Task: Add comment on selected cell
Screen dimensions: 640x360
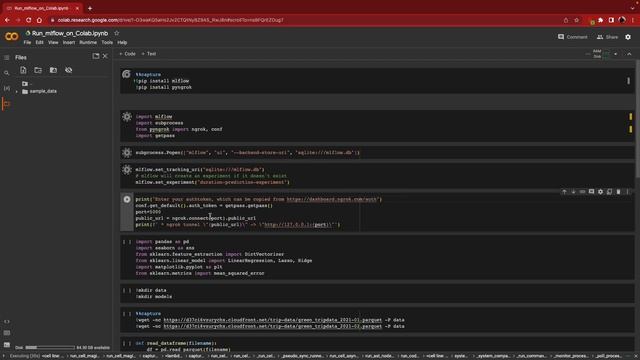Action: pos(591,191)
